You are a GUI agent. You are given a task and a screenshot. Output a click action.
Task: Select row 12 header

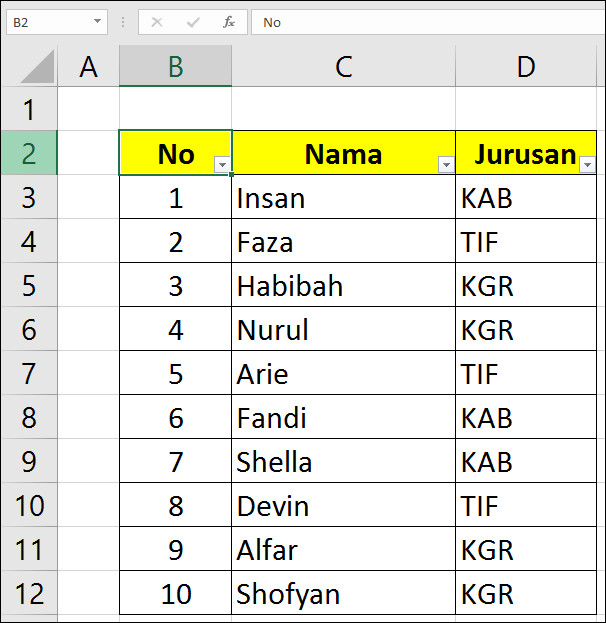pyautogui.click(x=29, y=593)
